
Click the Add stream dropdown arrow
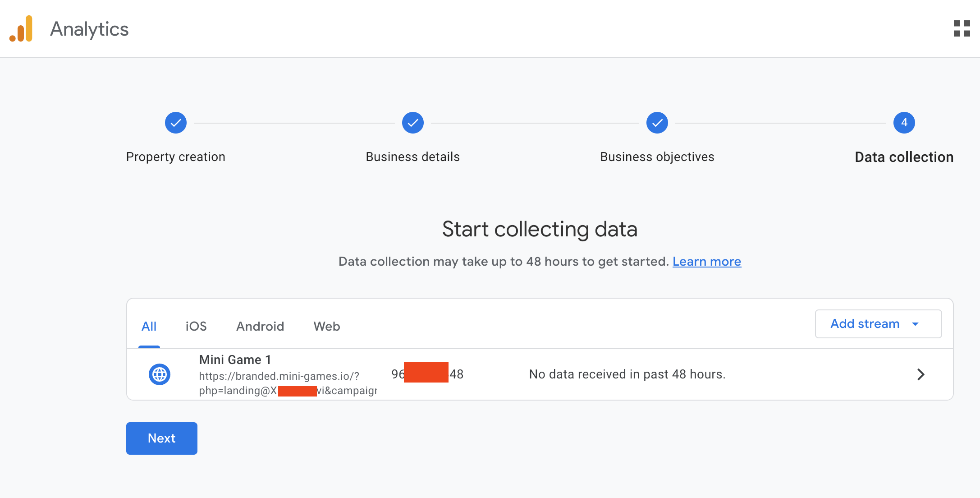(x=915, y=324)
